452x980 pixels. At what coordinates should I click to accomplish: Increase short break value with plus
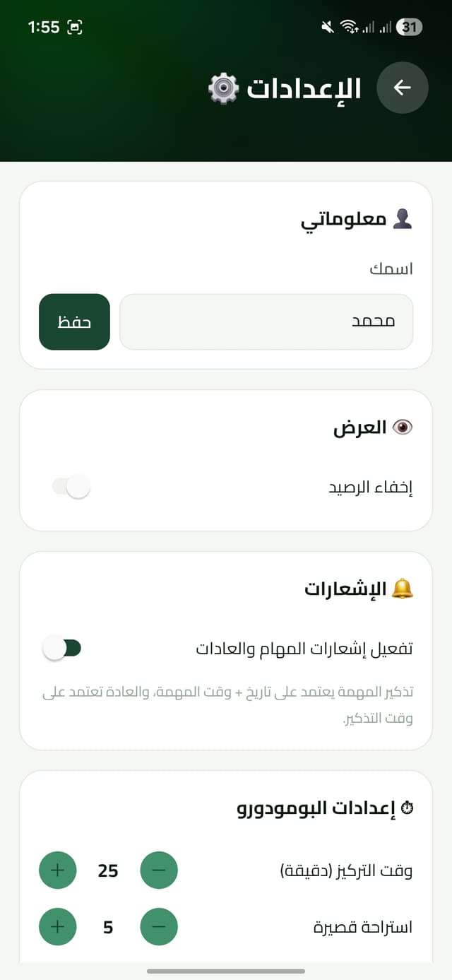(57, 926)
